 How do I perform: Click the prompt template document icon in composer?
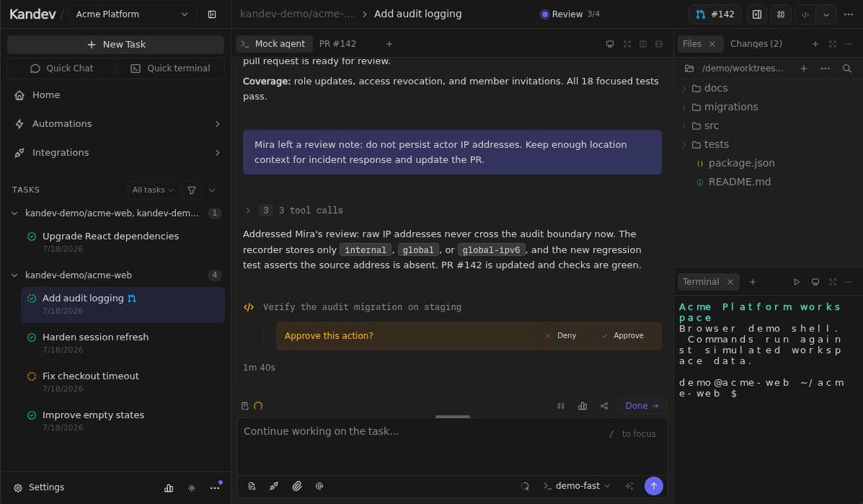tap(252, 487)
